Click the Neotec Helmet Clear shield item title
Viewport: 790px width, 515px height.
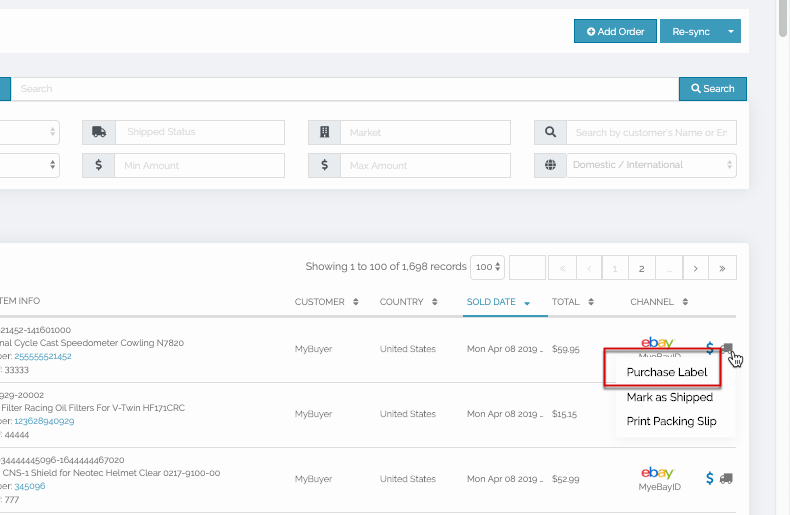(111, 473)
